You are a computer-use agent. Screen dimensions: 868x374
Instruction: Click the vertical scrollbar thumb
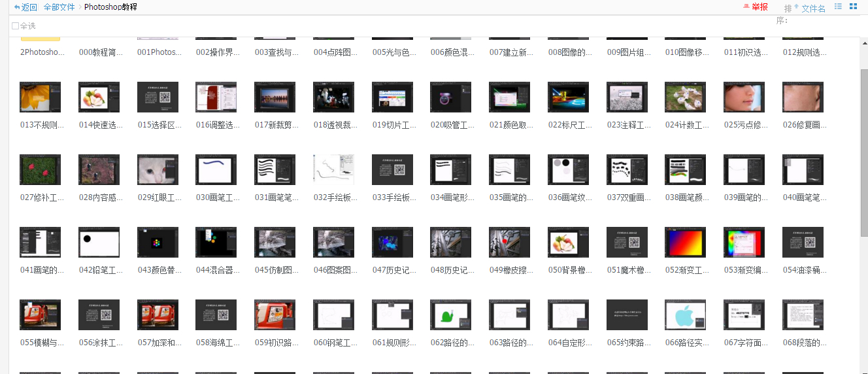[x=863, y=152]
